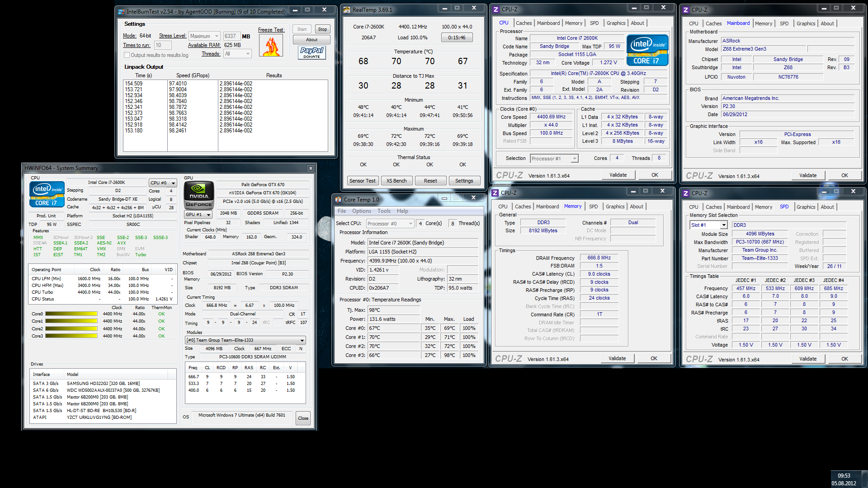Click the Intel Core i7 logo in CPU-Z
This screenshot has height=488, width=868.
647,51
